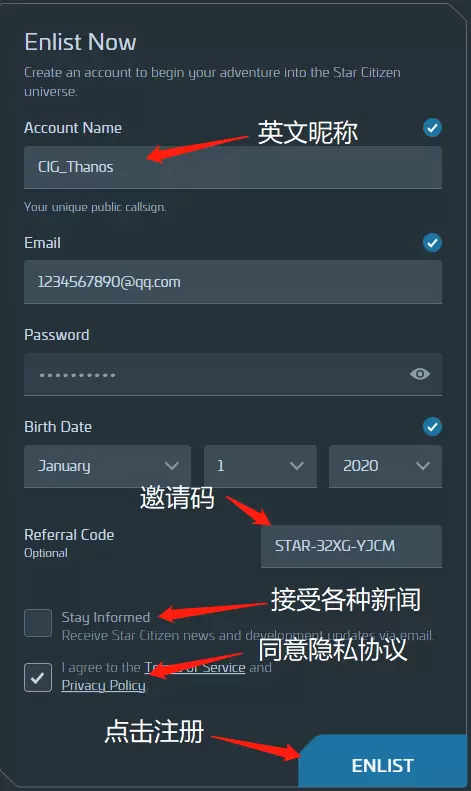
Task: Open the 2020 year dropdown
Action: pos(385,466)
